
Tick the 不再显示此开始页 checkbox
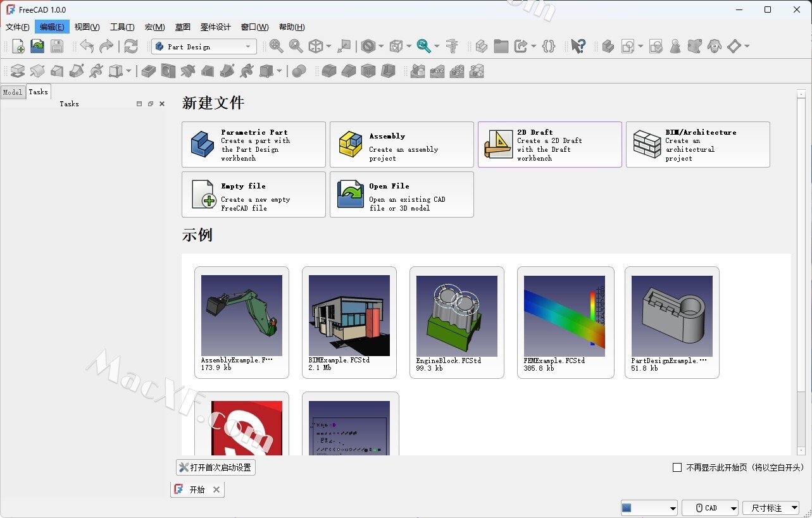677,467
